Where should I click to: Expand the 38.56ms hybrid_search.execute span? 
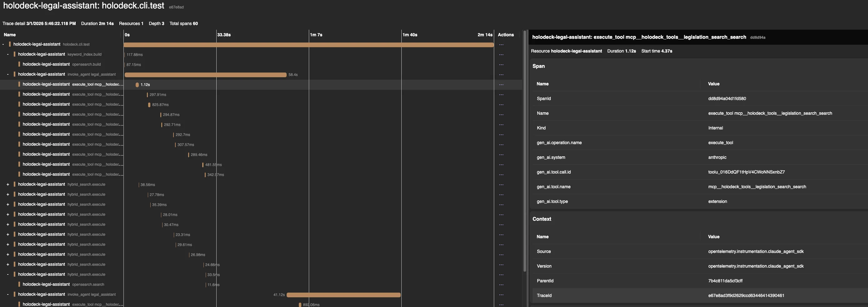click(8, 184)
